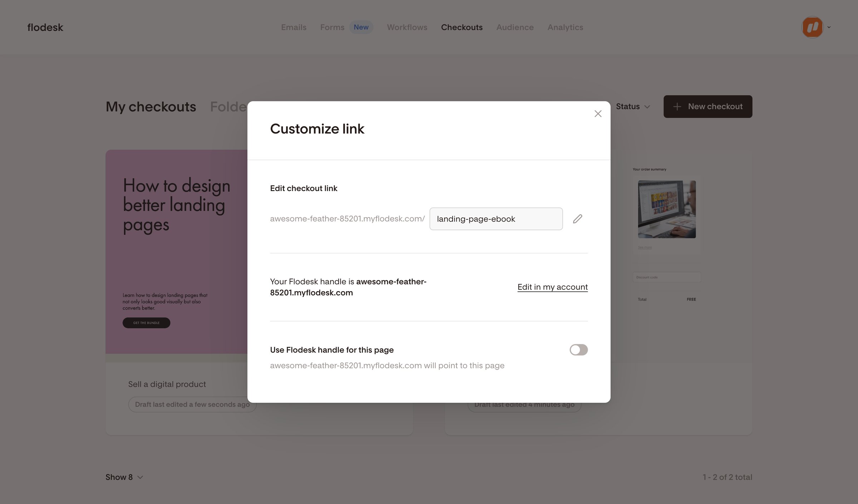The height and width of the screenshot is (504, 858).
Task: Click the GET THE BUNDLE button in preview
Action: [146, 323]
